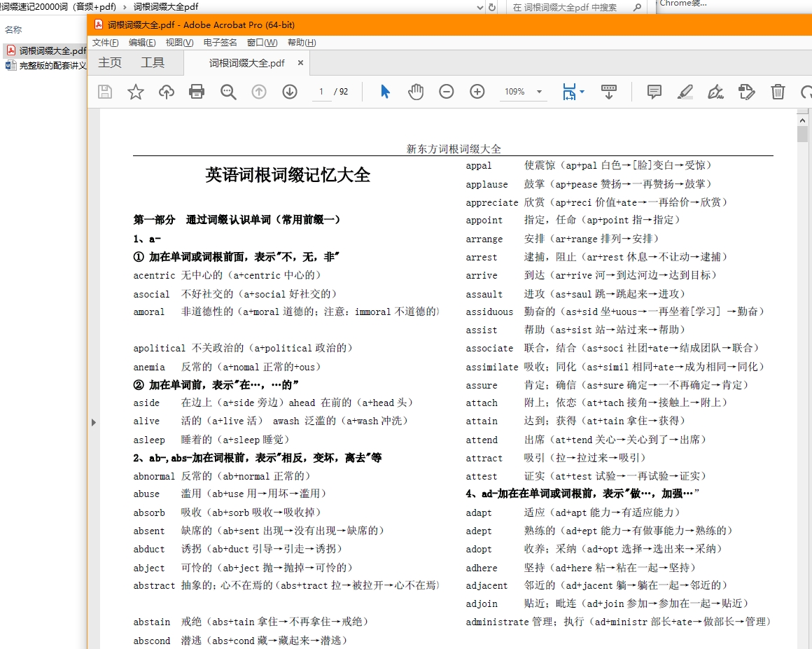Viewport: 812px width, 649px height.
Task: Open the find text magnifier tool
Action: point(228,92)
